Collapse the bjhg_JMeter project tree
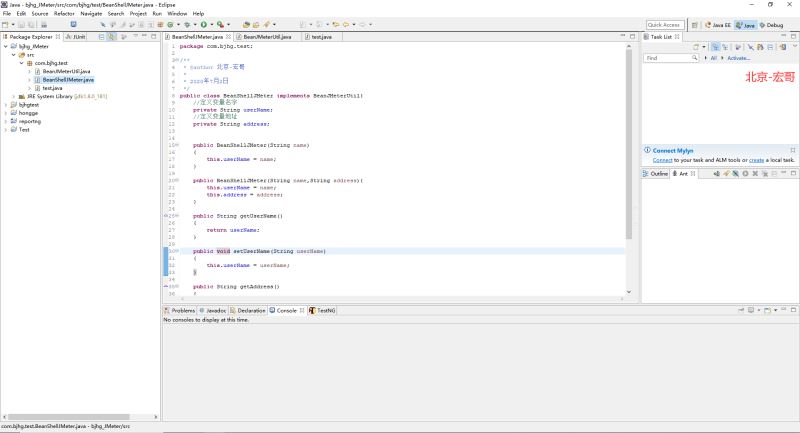Viewport: 800px width, 433px height. click(5, 46)
